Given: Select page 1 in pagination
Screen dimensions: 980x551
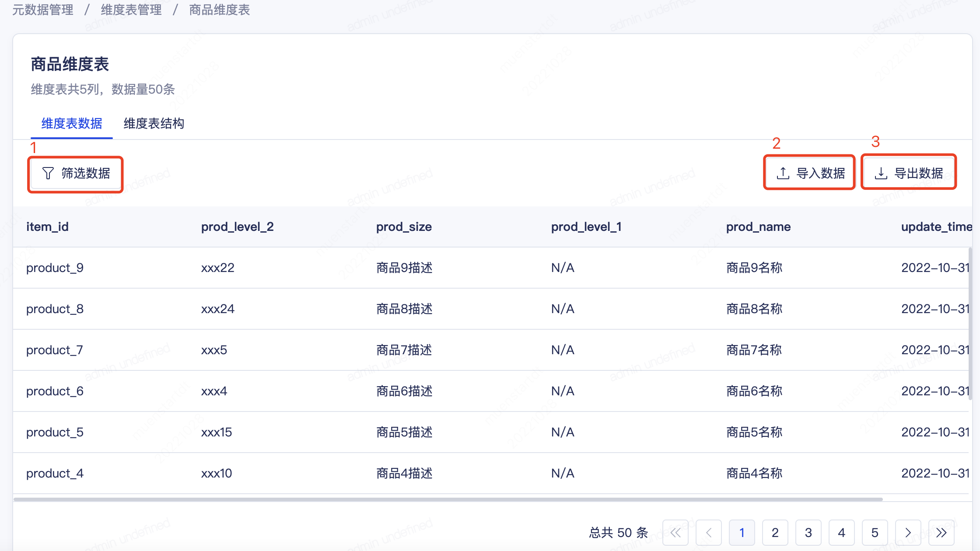Looking at the screenshot, I should pos(742,532).
